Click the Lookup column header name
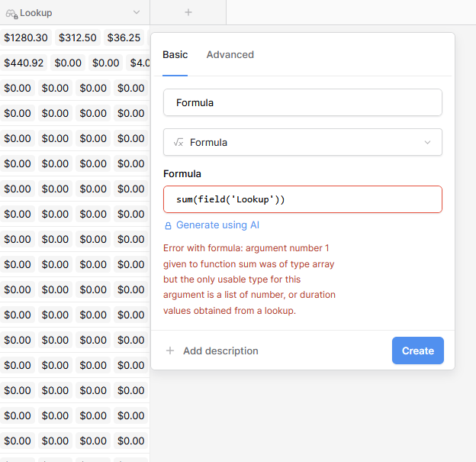 point(36,13)
